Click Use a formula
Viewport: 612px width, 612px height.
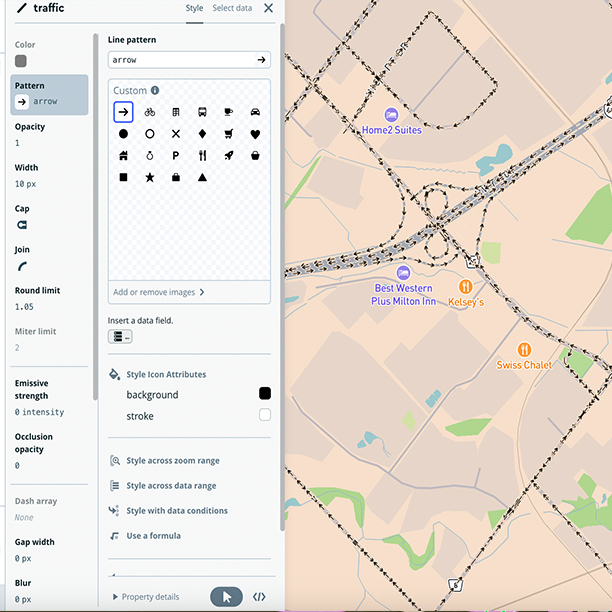(x=153, y=536)
